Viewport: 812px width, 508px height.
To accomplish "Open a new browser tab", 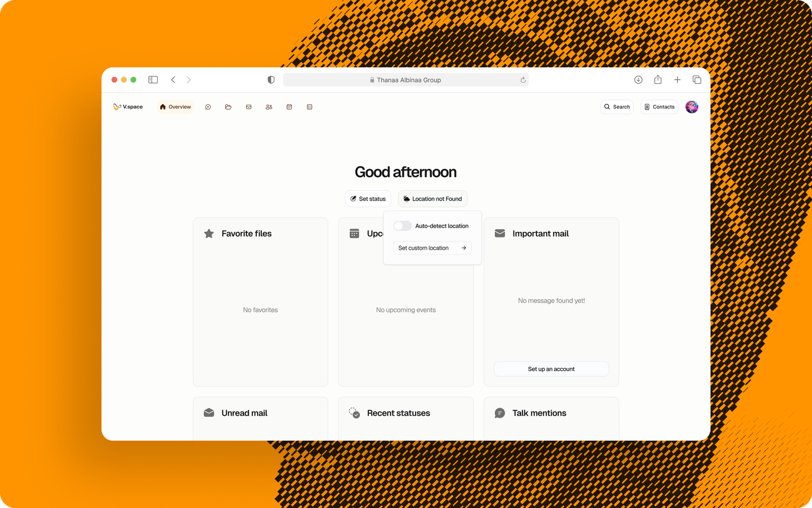I will pos(678,80).
